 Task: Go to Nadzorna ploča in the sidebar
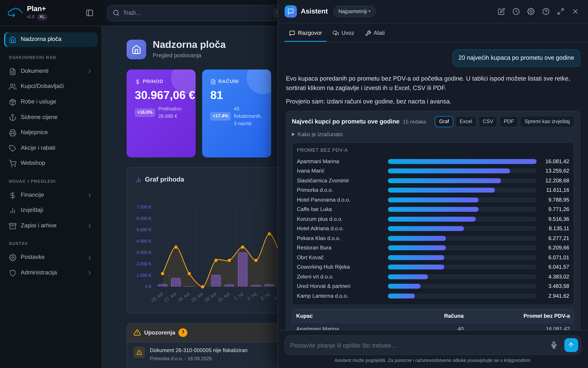pos(51,39)
